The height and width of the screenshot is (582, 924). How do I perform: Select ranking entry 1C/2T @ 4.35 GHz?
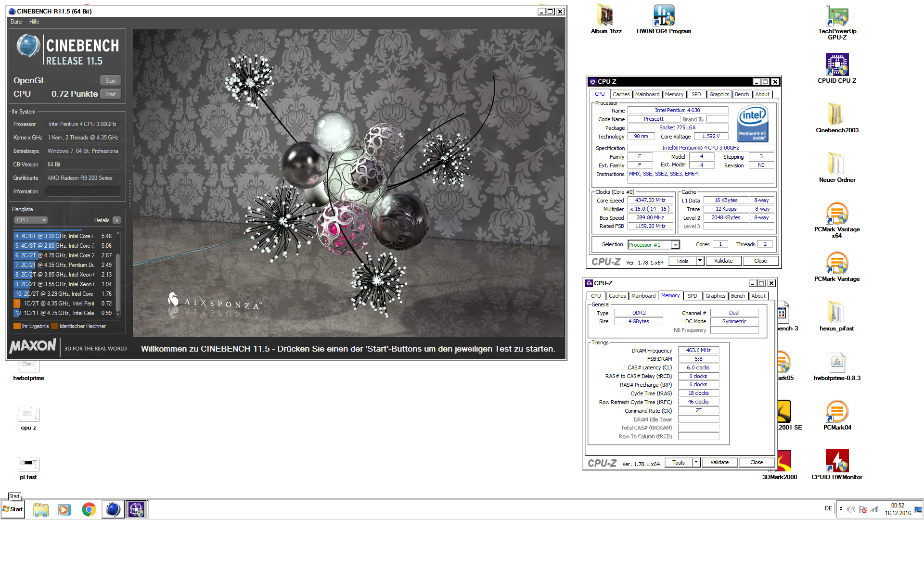click(64, 304)
